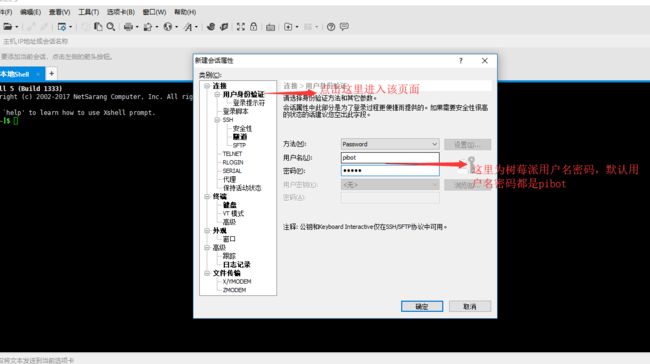
Task: Open the 方法 Password dropdown
Action: 390,144
